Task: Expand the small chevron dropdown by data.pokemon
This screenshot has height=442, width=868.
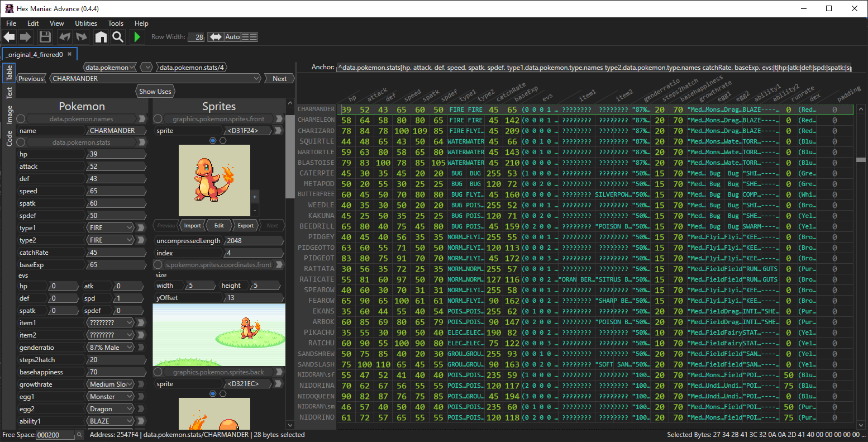Action: coord(147,68)
